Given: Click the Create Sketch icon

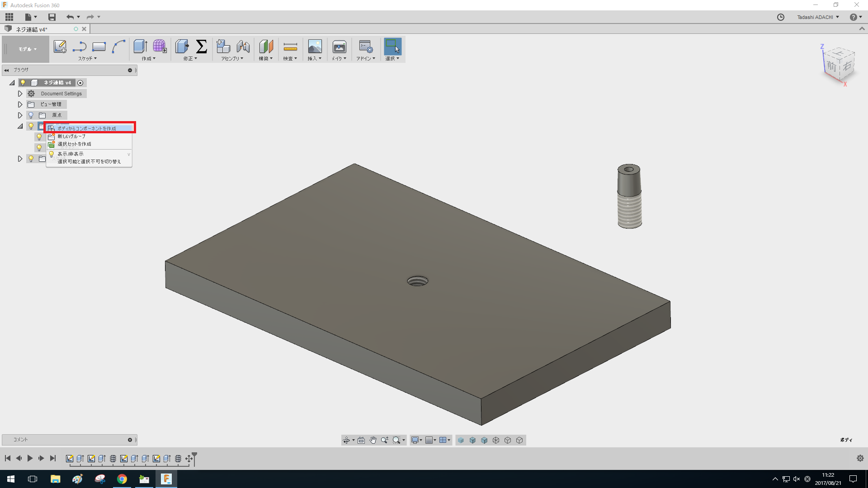Looking at the screenshot, I should coord(60,47).
